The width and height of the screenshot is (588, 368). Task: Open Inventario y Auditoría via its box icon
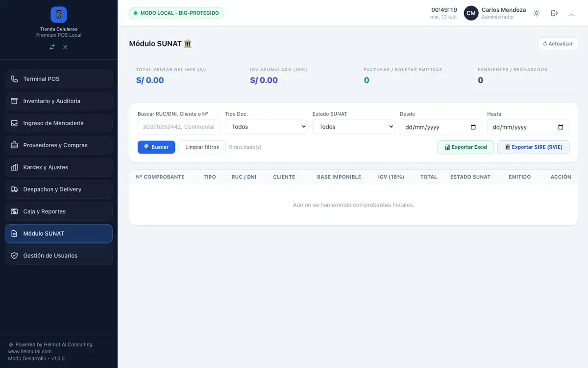tap(14, 101)
